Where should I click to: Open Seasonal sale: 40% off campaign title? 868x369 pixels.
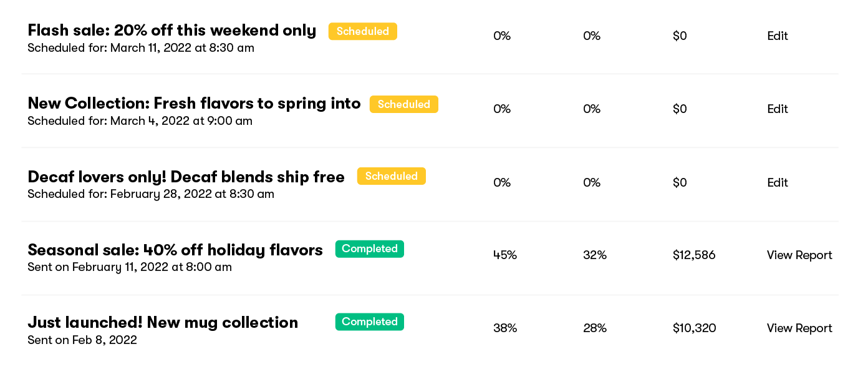[175, 250]
